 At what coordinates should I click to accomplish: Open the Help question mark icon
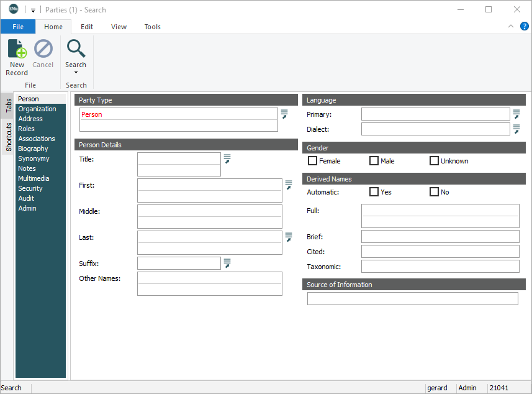coord(524,26)
